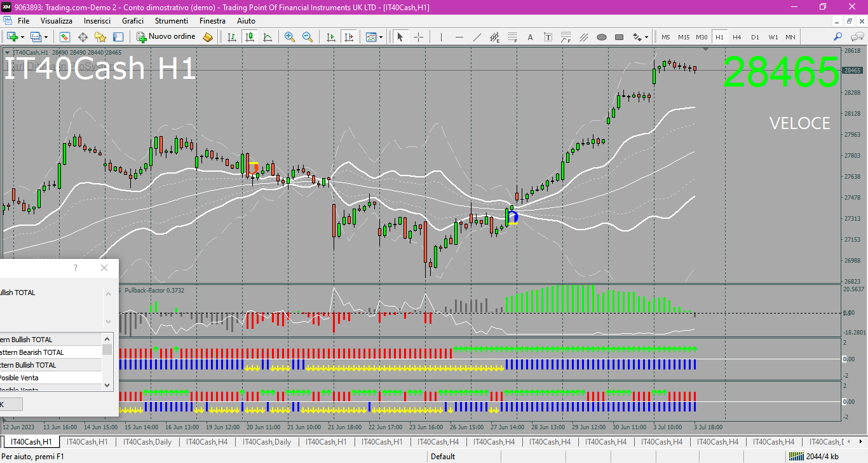
Task: Select the vertical line drawing tool
Action: point(441,37)
